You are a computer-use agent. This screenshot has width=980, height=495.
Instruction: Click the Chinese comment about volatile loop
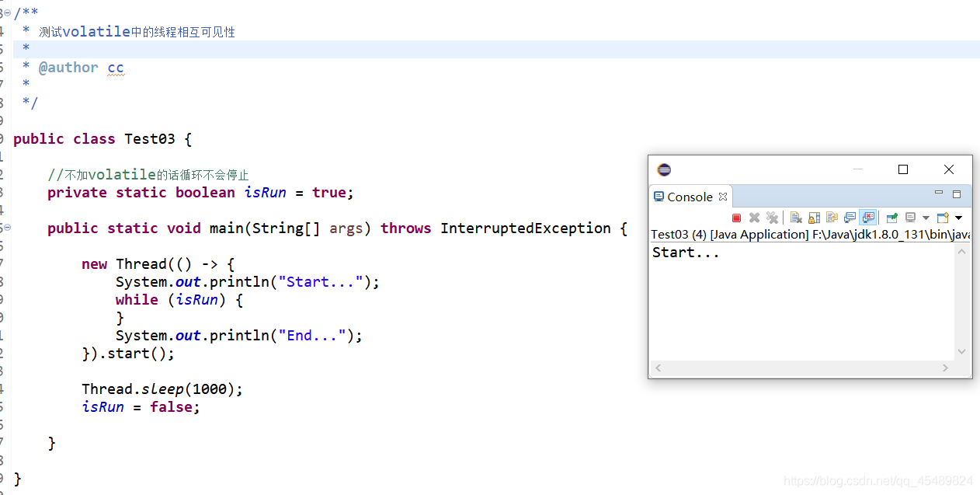(x=148, y=175)
